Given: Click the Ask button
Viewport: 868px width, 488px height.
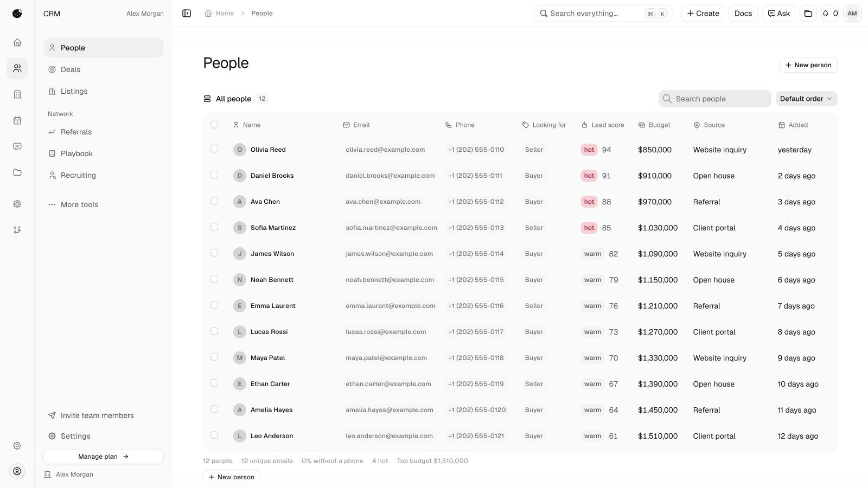Looking at the screenshot, I should pos(778,14).
